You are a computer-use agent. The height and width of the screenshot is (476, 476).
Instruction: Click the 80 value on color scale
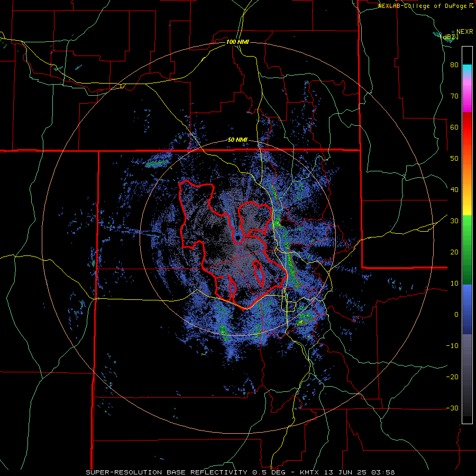coord(454,65)
